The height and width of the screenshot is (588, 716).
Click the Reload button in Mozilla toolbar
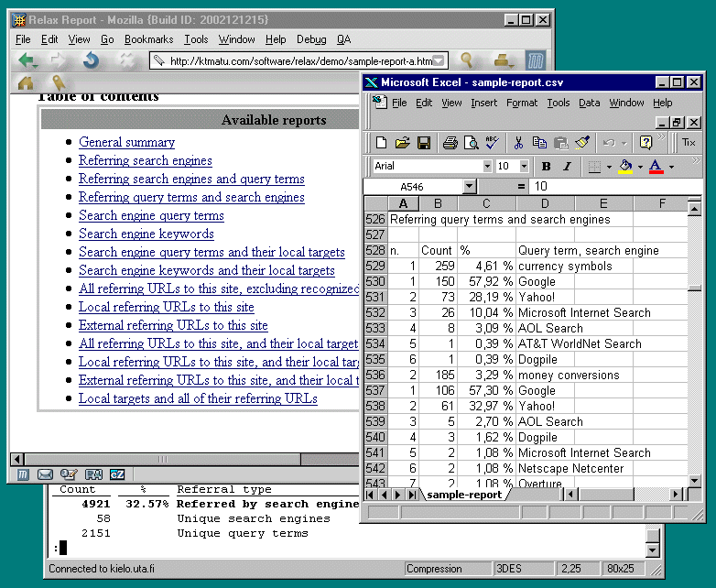coord(91,60)
